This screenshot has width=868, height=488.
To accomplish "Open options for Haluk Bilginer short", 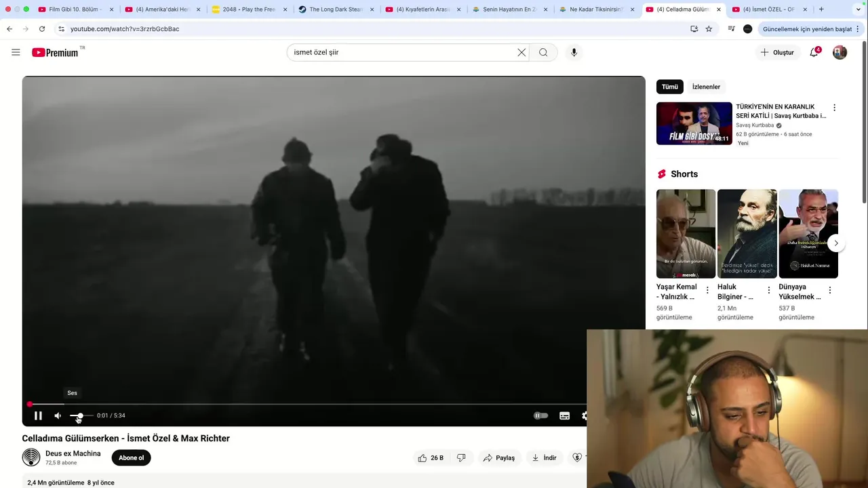I will 768,290.
